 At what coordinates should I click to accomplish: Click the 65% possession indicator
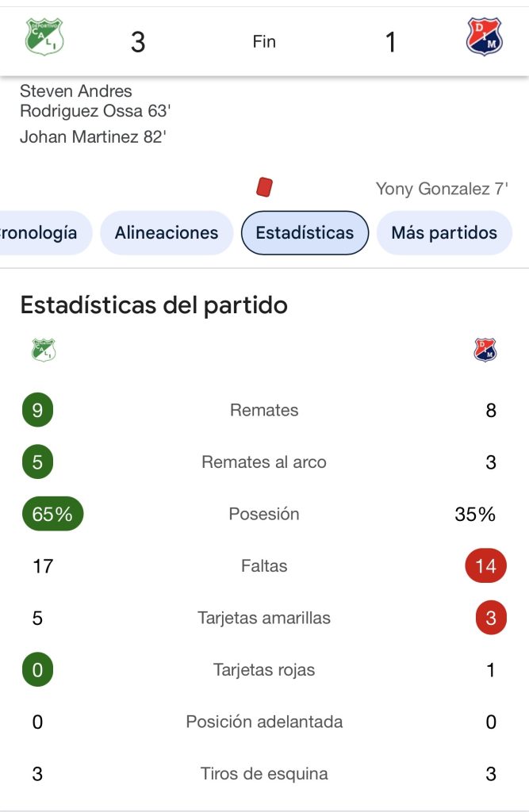click(x=52, y=514)
